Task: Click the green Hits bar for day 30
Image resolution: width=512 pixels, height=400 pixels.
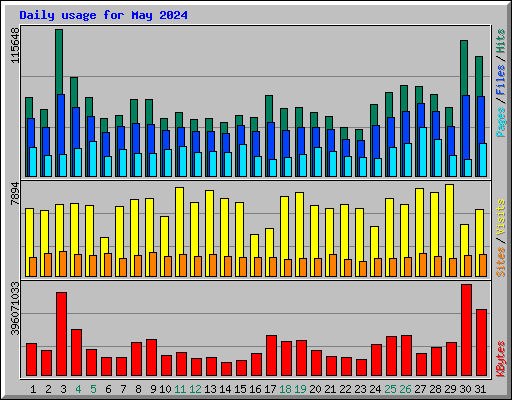Action: pos(464,68)
